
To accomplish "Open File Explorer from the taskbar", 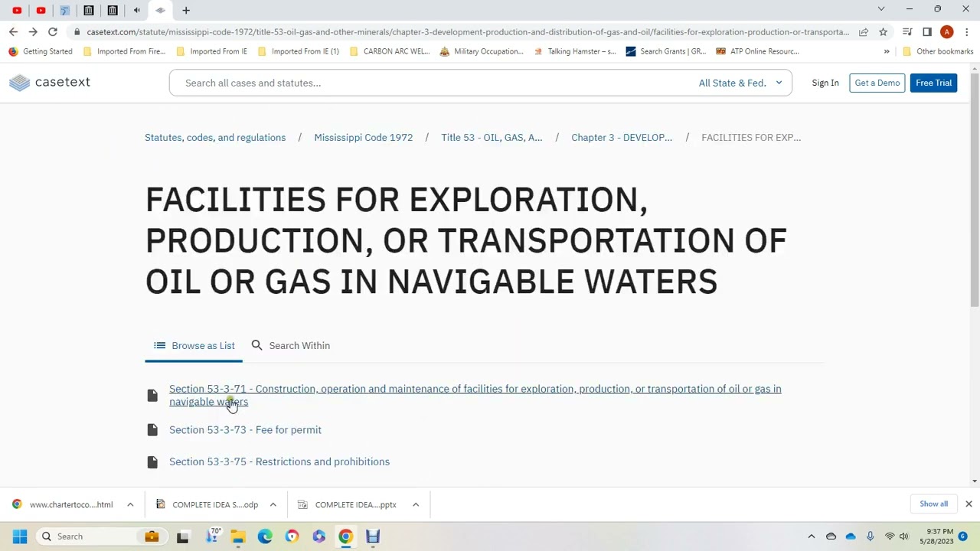I will [238, 536].
